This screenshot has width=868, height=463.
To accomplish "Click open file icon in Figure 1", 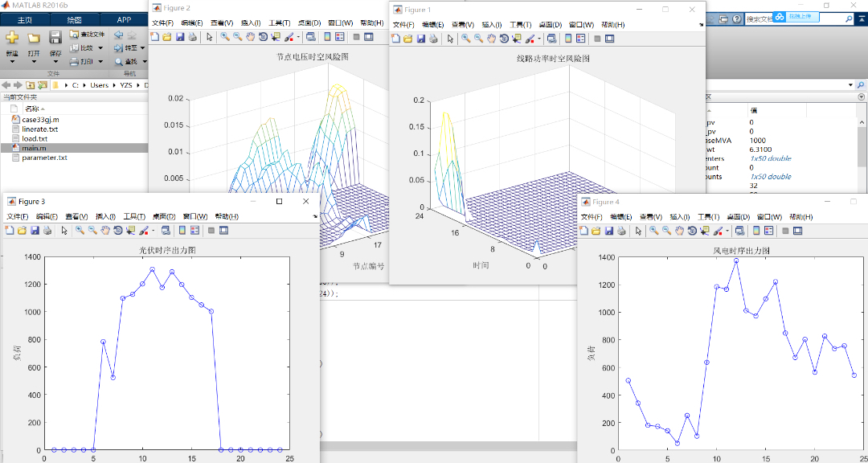I will 408,39.
